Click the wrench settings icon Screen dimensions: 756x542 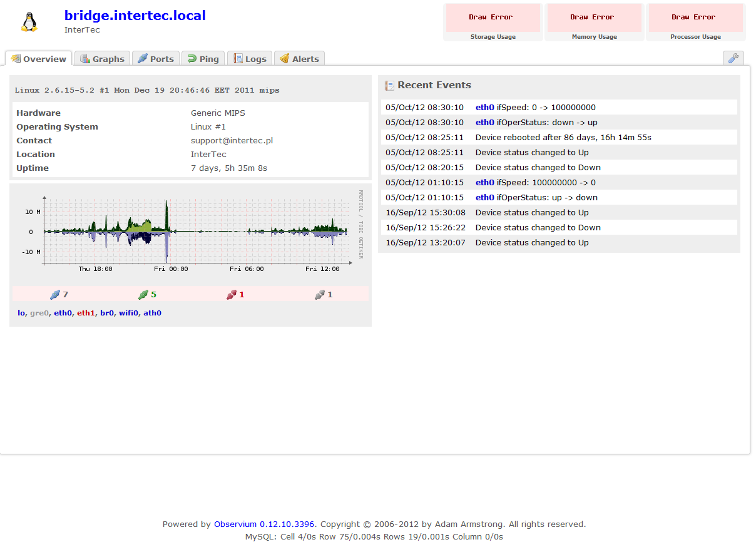733,58
